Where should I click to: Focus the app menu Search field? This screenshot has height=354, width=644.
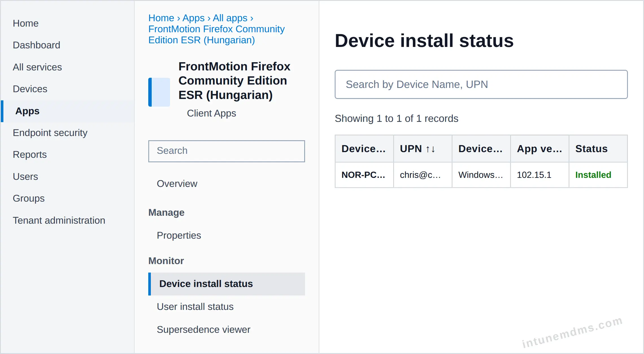(x=227, y=151)
